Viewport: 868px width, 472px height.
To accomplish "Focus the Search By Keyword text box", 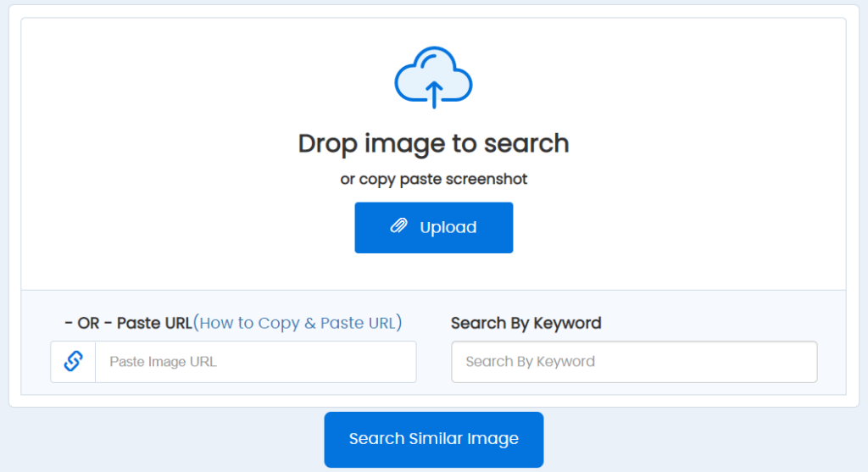I will point(634,362).
